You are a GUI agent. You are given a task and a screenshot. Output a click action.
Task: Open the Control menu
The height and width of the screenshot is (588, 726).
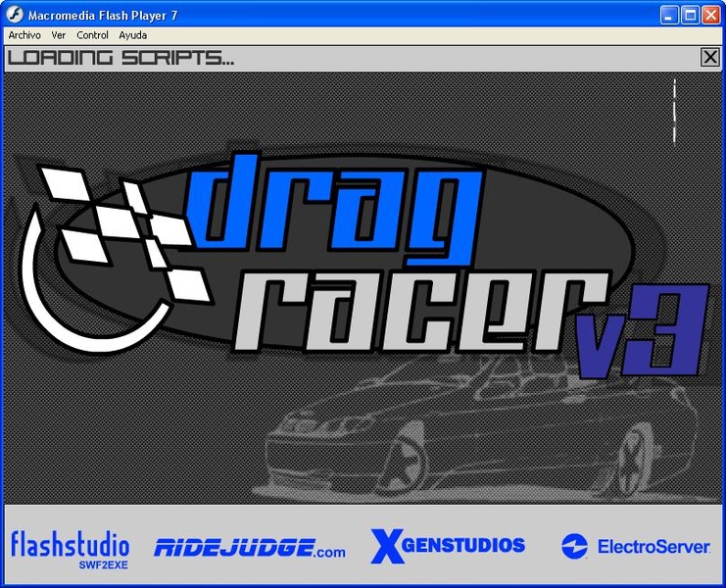[x=92, y=35]
